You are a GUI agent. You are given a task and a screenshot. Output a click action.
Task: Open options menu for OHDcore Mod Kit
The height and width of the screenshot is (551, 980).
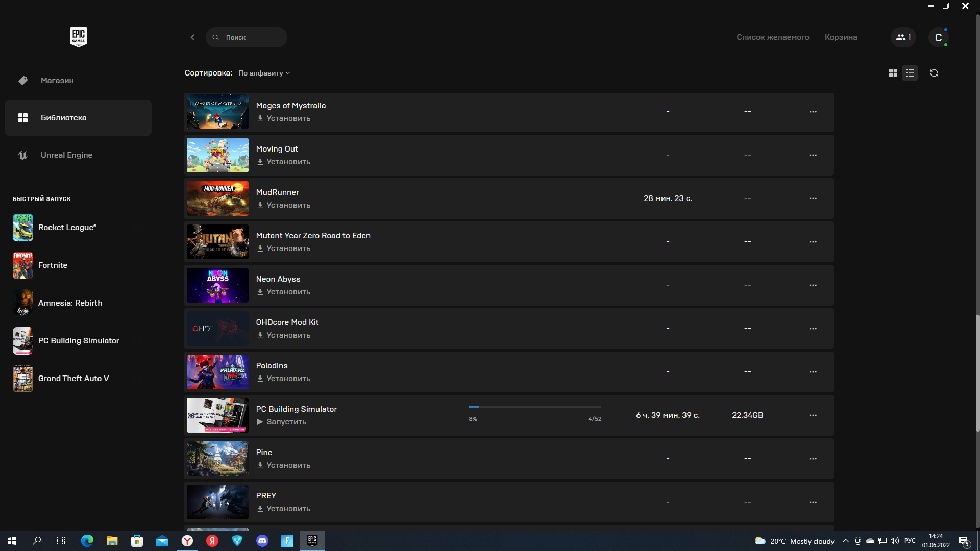click(x=813, y=329)
